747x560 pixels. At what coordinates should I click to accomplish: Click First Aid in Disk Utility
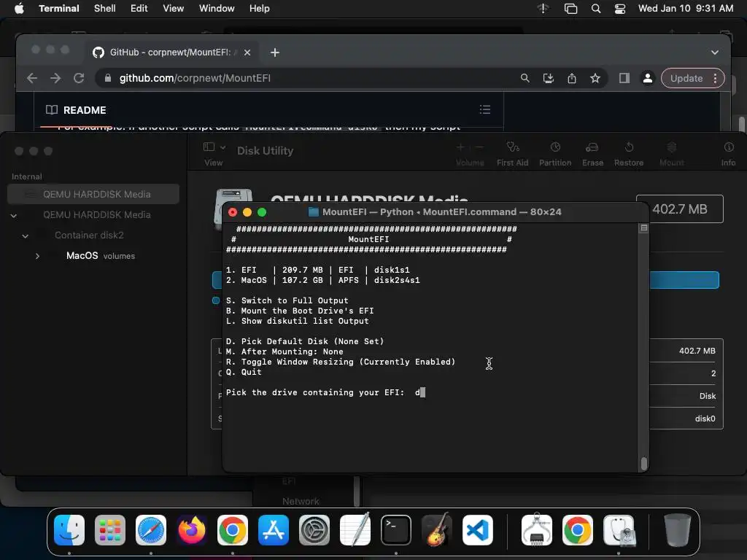coord(512,153)
